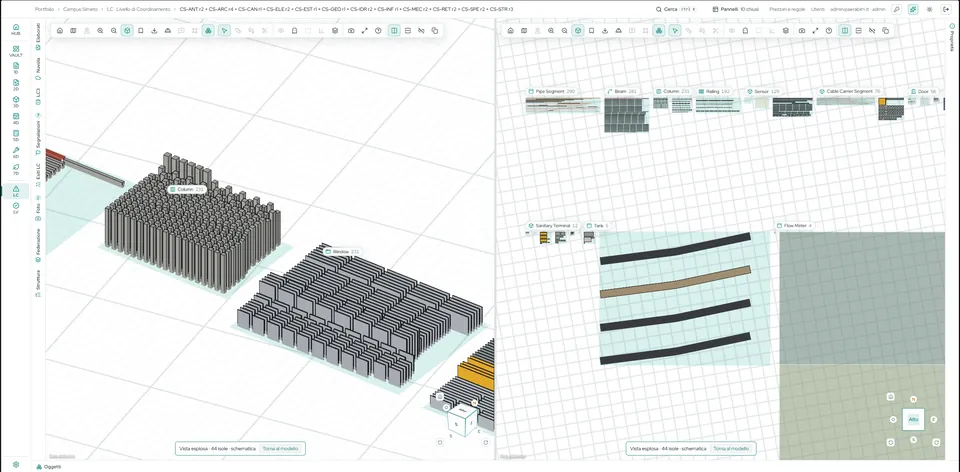
Task: Go to Portfolio breadcrumb
Action: [x=44, y=10]
